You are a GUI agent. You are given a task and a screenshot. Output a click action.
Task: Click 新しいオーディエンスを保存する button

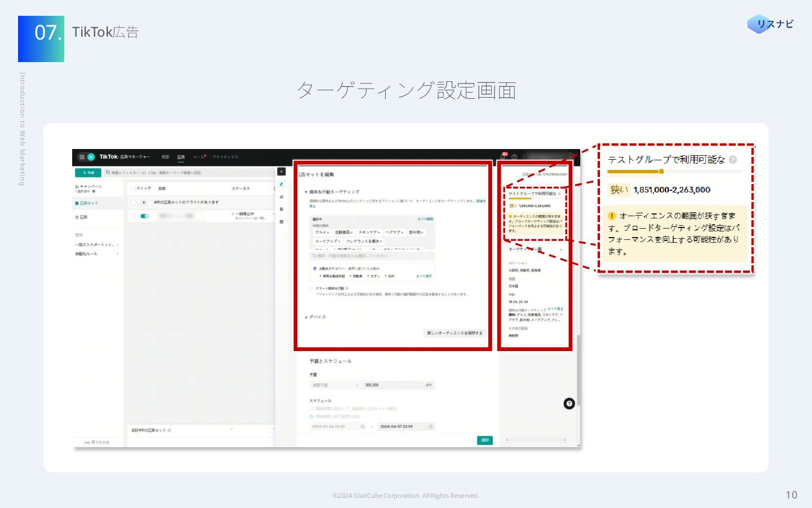[454, 333]
